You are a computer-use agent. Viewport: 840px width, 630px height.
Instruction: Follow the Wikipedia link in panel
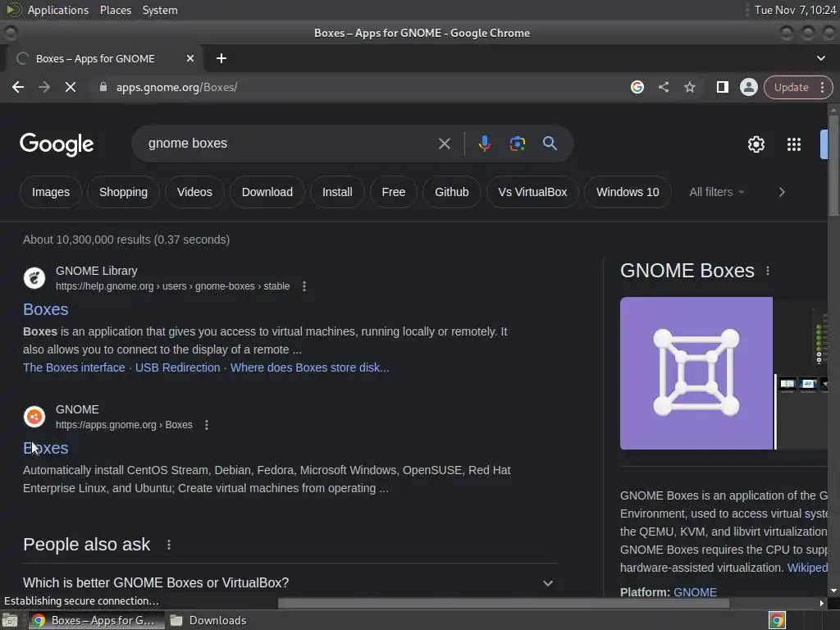[x=807, y=568]
